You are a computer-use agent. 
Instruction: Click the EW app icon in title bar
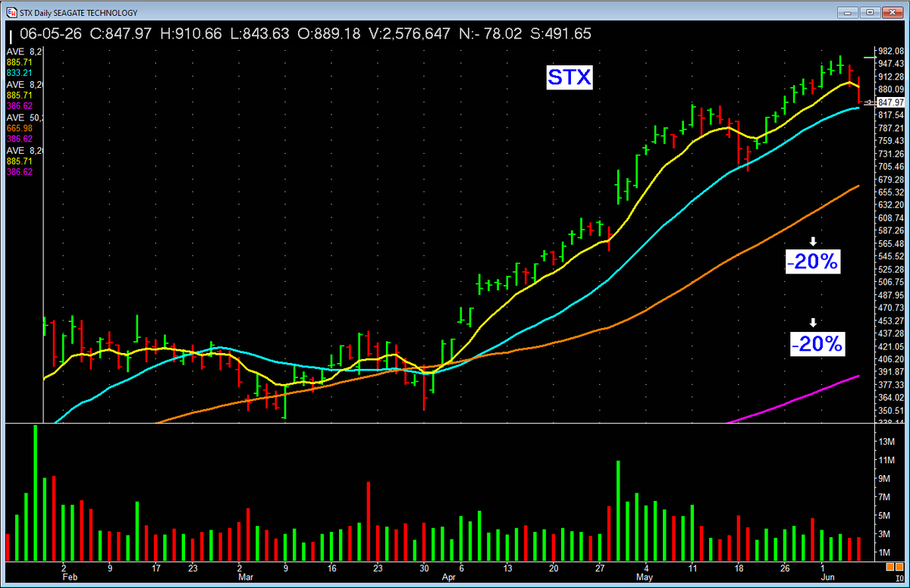(13, 13)
